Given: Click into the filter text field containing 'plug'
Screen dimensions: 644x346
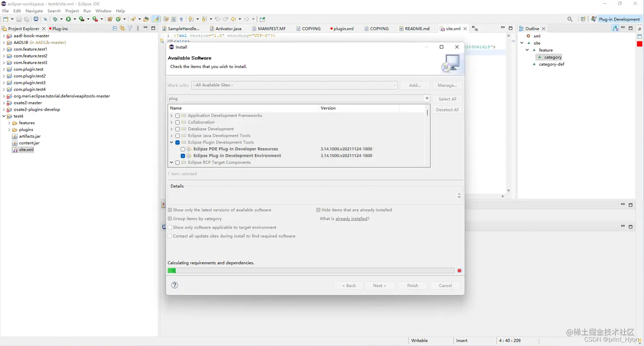Looking at the screenshot, I should tap(296, 98).
